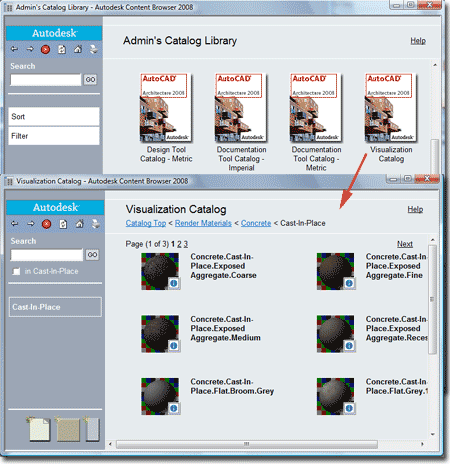Follow Concrete breadcrumb link

coord(256,223)
